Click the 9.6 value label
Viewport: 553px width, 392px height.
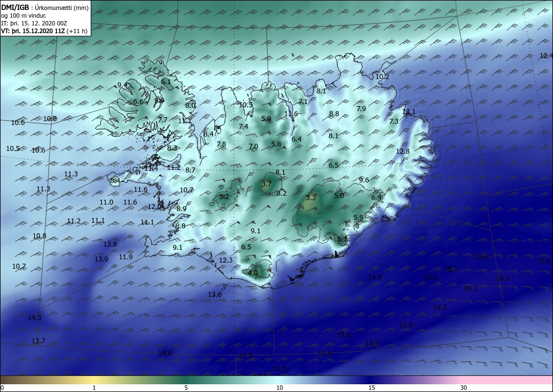pyautogui.click(x=364, y=180)
